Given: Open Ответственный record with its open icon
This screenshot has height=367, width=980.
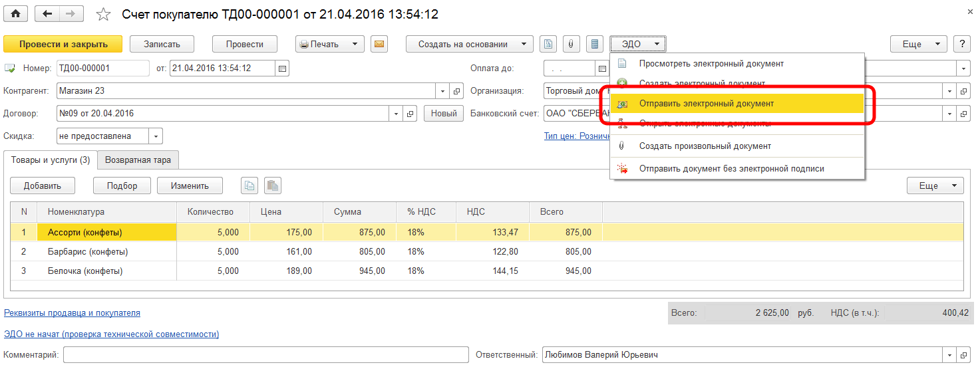Looking at the screenshot, I should (x=964, y=355).
